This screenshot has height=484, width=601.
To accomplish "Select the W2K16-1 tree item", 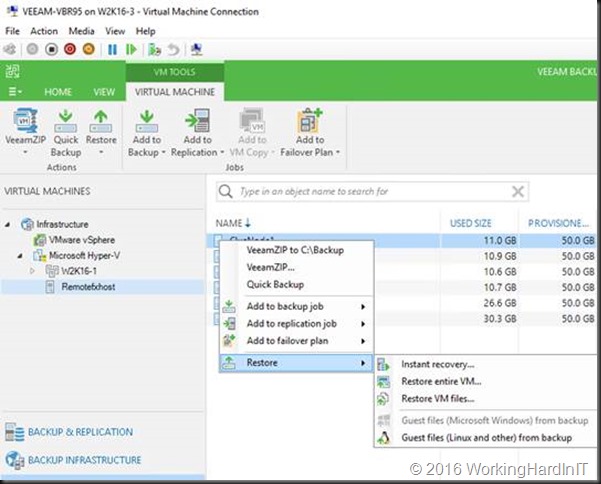I will [x=79, y=271].
